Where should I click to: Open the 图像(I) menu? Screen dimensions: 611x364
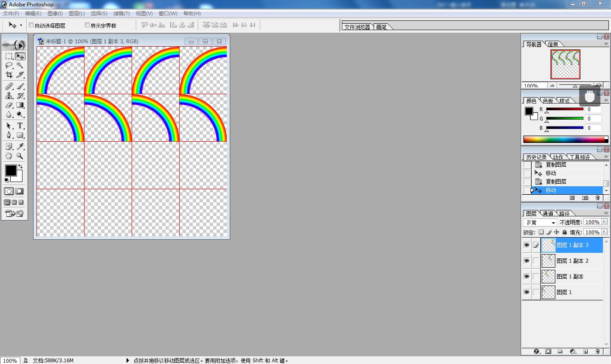(55, 14)
